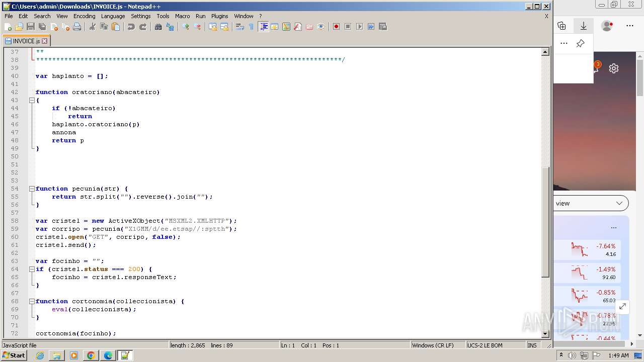Viewport: 644px width, 362px height.
Task: Toggle Word wrap toolbar button
Action: [x=240, y=27]
